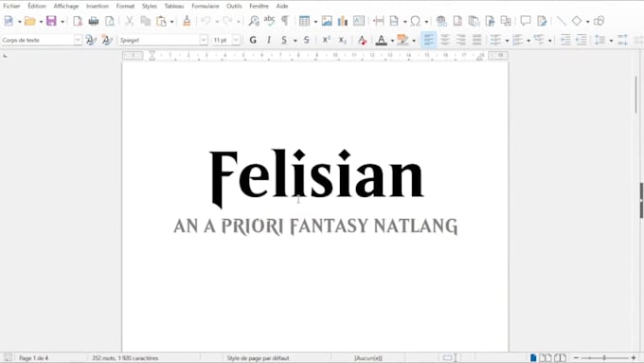Redo the last undone action
This screenshot has width=644, height=363.
click(x=227, y=21)
